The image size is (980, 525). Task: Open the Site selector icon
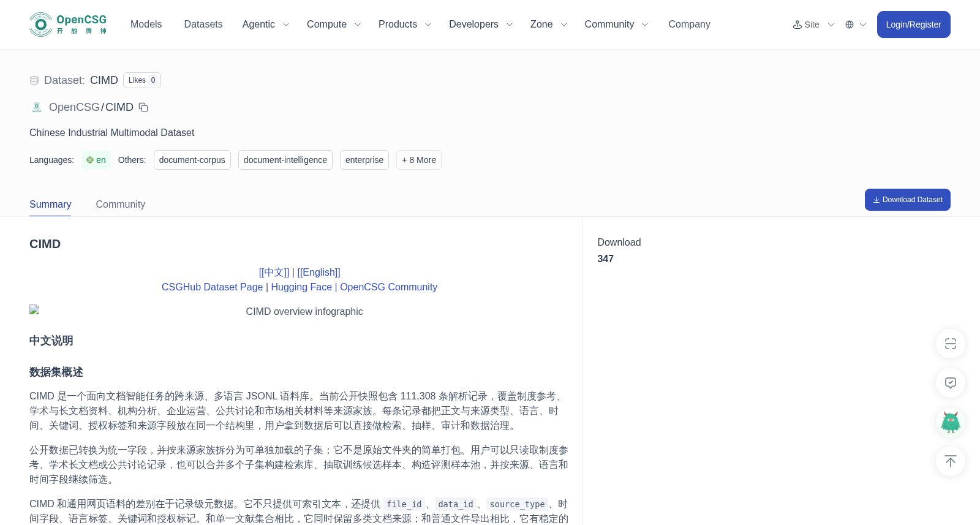797,25
